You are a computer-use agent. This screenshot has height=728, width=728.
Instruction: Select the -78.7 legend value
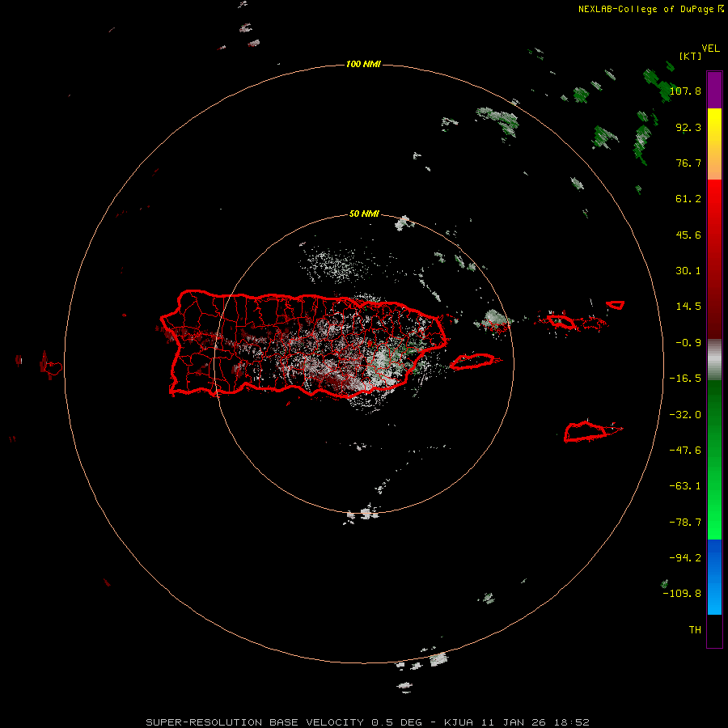(685, 523)
